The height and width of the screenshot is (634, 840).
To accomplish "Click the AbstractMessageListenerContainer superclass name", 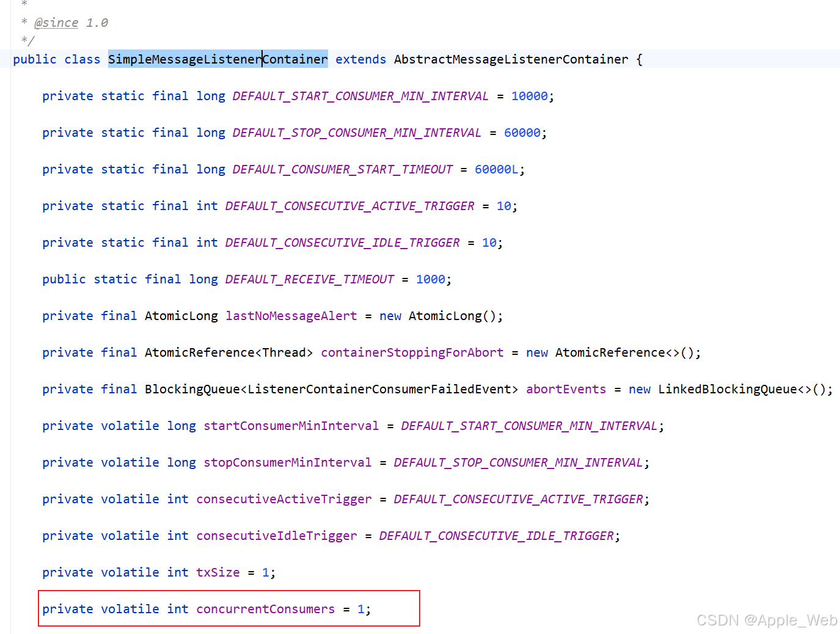I will 511,59.
